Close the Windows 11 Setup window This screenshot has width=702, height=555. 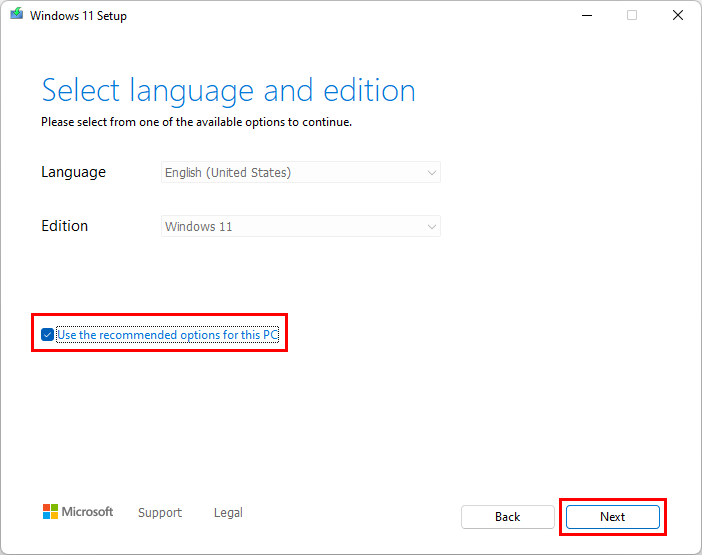click(x=678, y=16)
